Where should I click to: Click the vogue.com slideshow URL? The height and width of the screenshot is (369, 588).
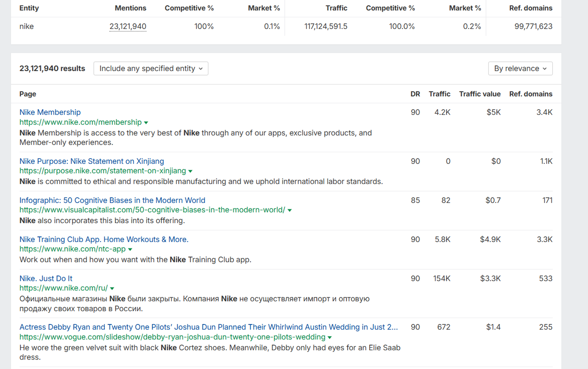pyautogui.click(x=172, y=337)
